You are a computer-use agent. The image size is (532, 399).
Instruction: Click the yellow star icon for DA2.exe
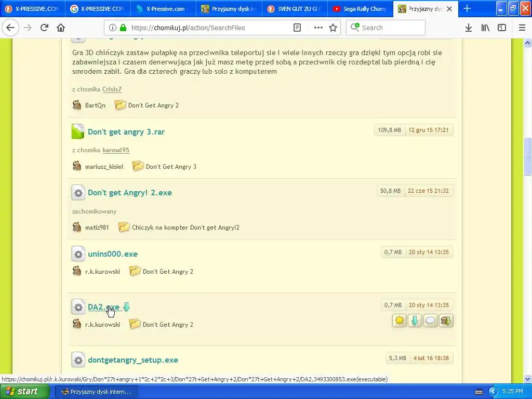pos(400,321)
